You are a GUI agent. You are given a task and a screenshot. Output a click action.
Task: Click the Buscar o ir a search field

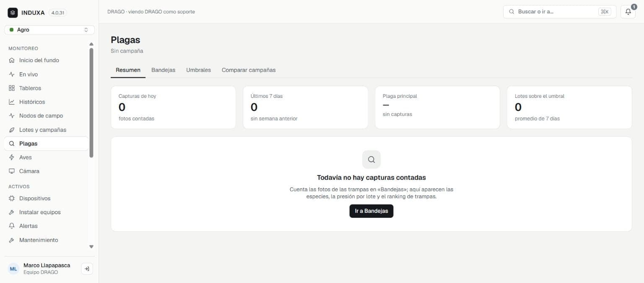tap(560, 12)
